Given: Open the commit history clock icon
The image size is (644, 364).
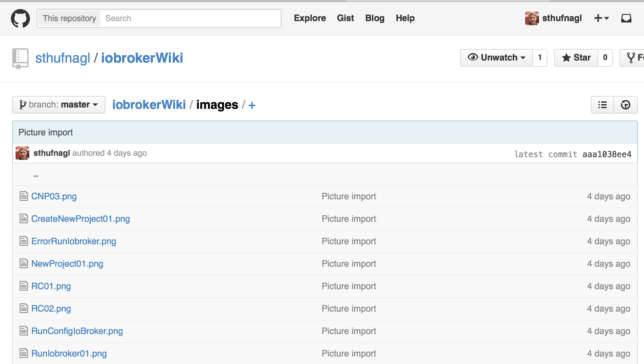Looking at the screenshot, I should pyautogui.click(x=625, y=105).
